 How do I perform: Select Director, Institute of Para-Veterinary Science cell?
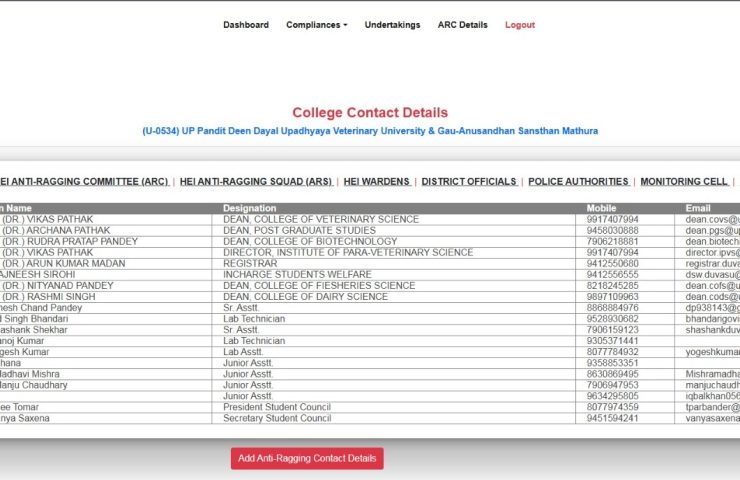tap(394, 253)
